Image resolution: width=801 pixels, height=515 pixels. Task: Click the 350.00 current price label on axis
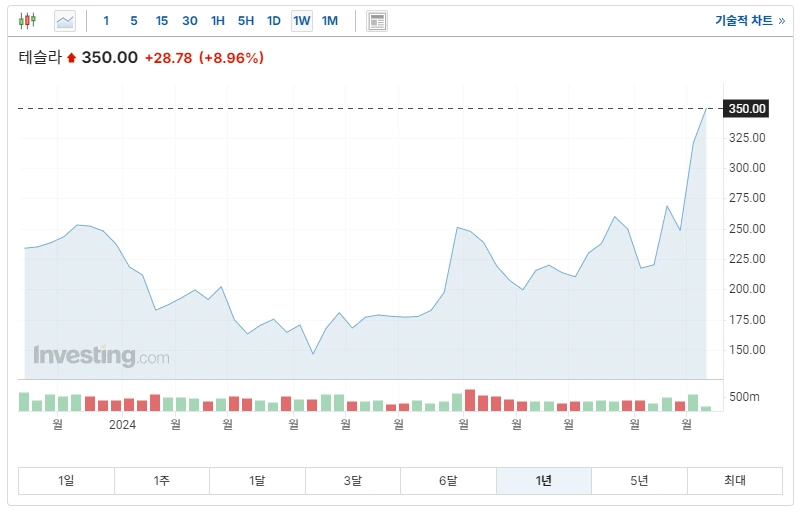click(x=746, y=109)
